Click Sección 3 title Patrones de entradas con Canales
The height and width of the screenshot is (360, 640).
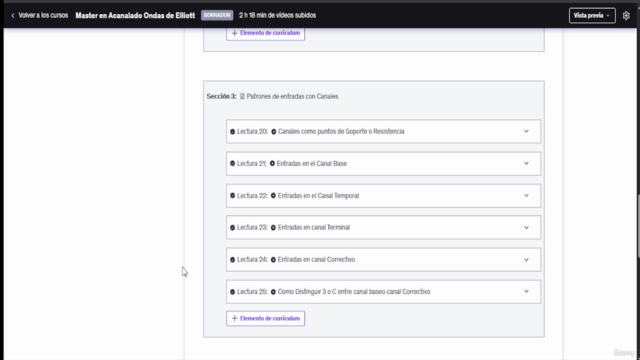pyautogui.click(x=292, y=96)
